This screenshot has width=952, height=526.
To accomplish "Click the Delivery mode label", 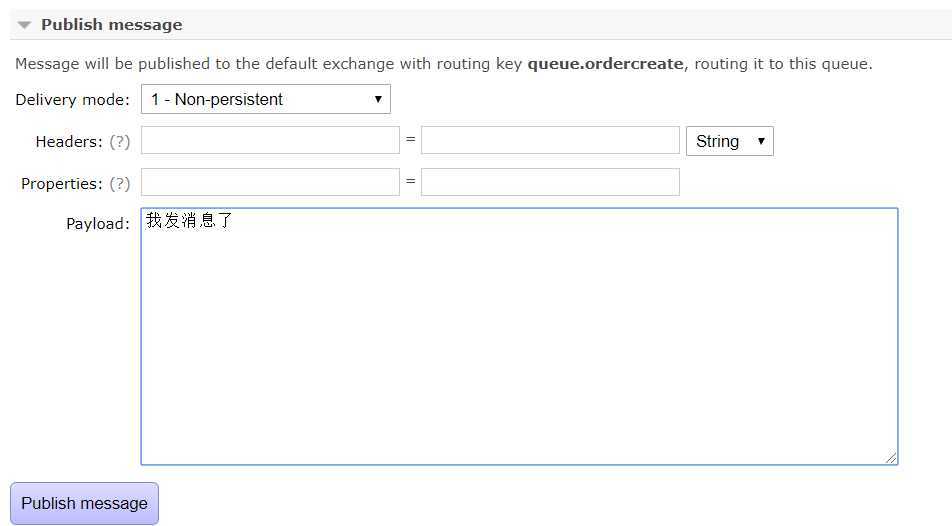I will [72, 100].
